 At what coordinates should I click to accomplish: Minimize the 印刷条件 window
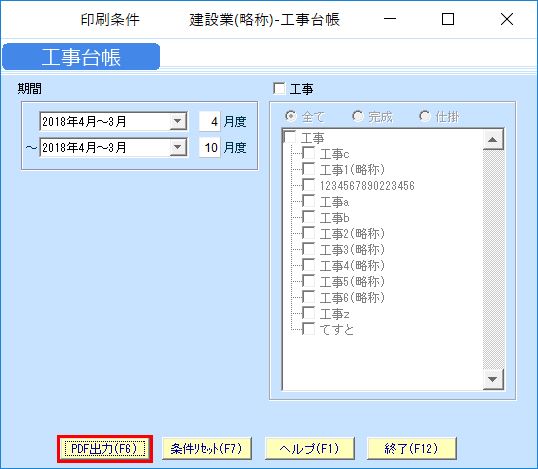pos(390,19)
